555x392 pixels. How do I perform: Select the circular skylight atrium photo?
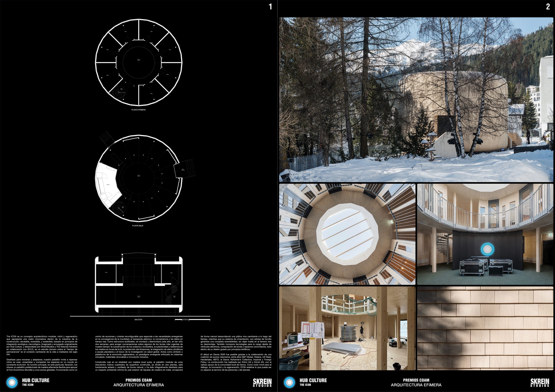coord(347,234)
